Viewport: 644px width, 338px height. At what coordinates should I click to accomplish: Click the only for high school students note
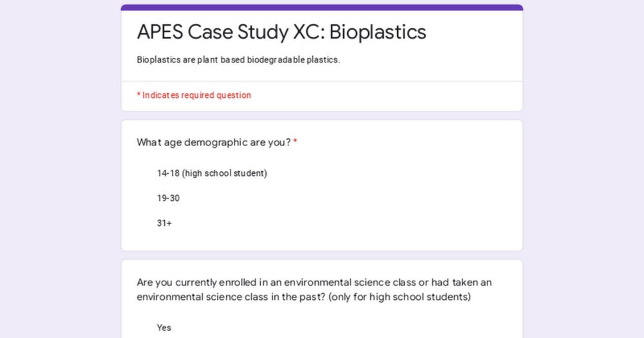pyautogui.click(x=400, y=297)
